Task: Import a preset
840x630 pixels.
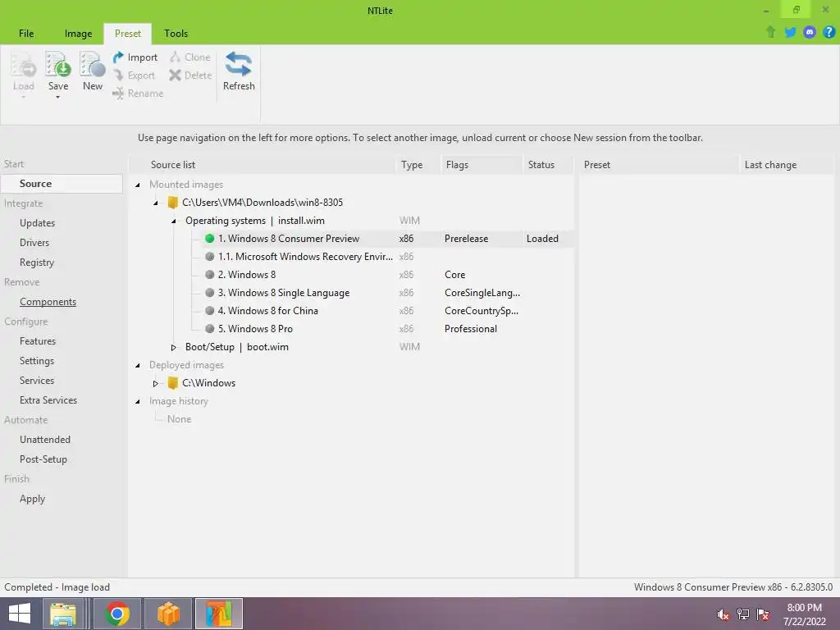Action: point(135,57)
